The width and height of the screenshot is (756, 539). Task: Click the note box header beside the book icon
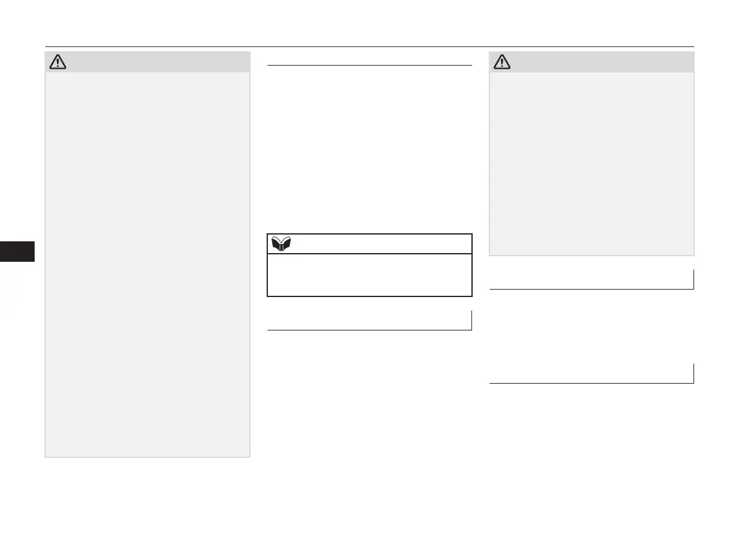377,244
